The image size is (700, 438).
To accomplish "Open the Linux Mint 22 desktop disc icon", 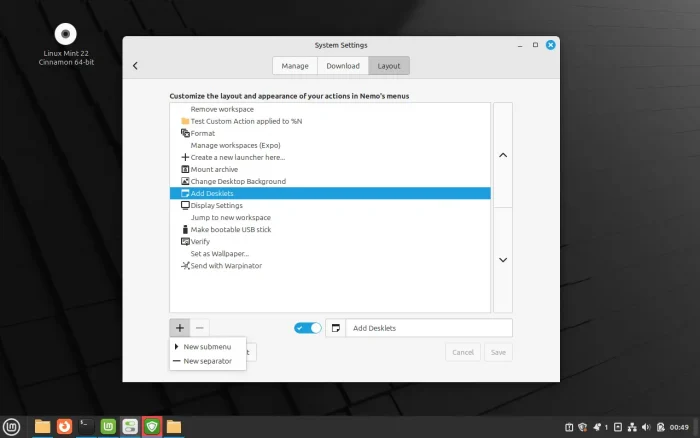I will [66, 32].
